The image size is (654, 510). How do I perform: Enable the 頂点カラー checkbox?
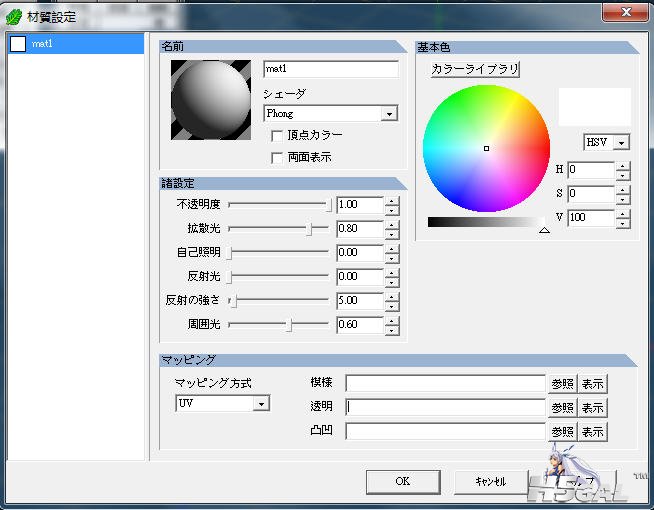pyautogui.click(x=277, y=135)
